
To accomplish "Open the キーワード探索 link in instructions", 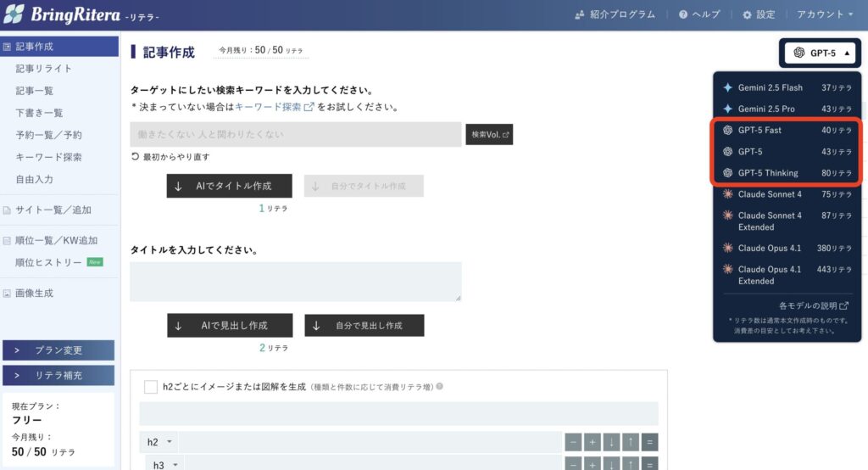I will (x=274, y=107).
